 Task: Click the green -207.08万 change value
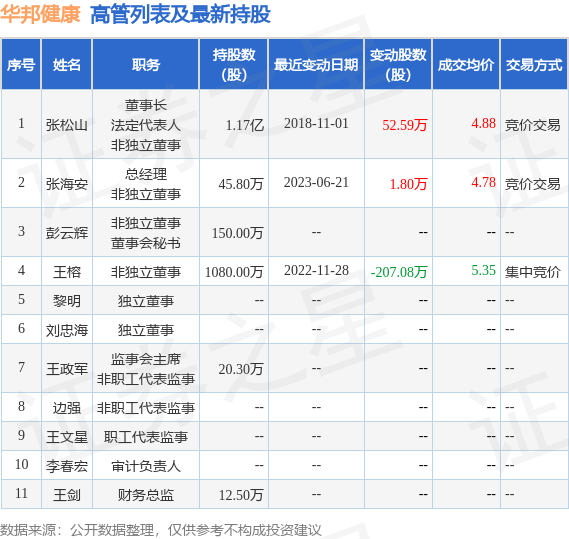click(399, 272)
